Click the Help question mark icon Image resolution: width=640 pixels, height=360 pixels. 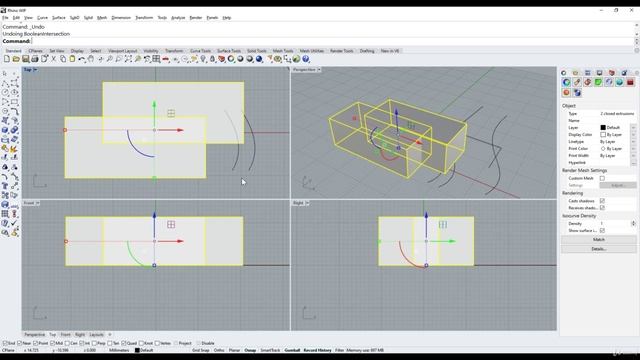306,59
